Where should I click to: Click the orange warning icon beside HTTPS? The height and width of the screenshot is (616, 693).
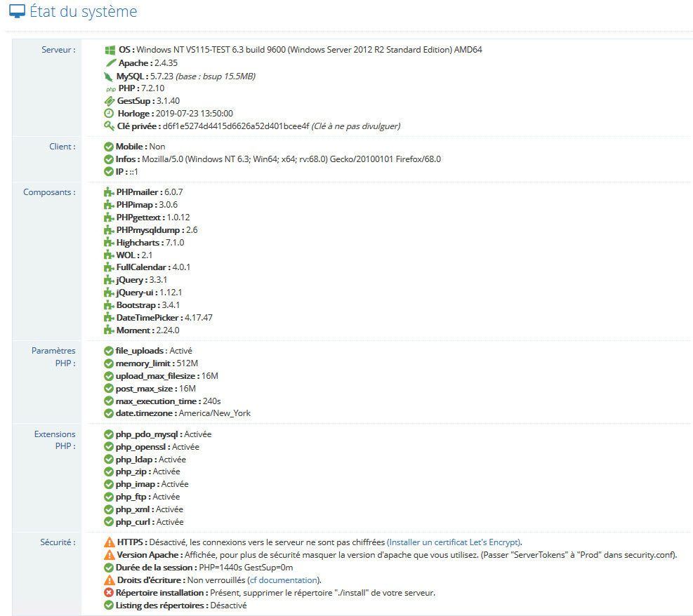(109, 542)
